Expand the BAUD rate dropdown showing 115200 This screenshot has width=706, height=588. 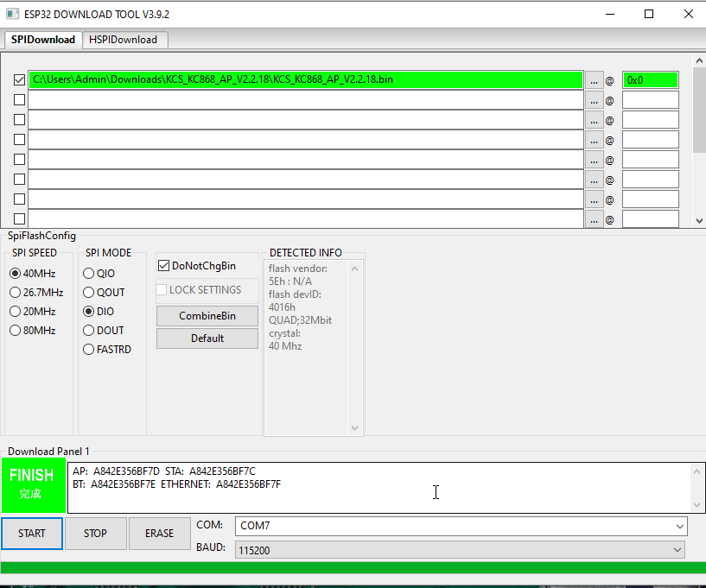pos(461,549)
